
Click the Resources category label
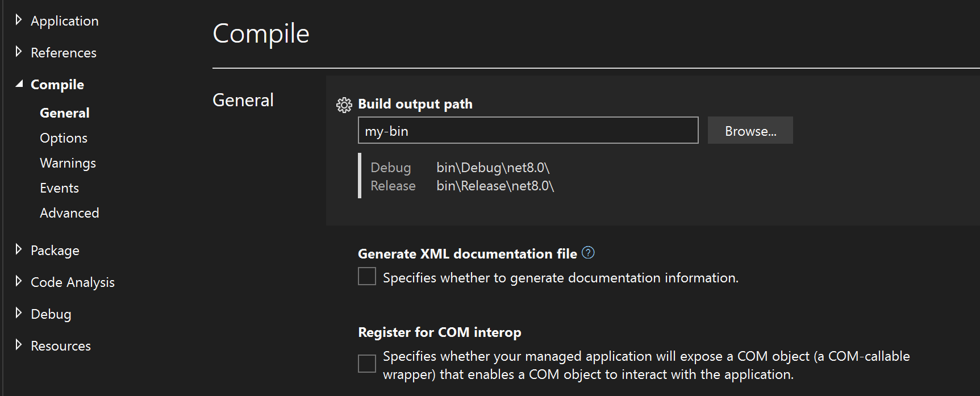[61, 346]
